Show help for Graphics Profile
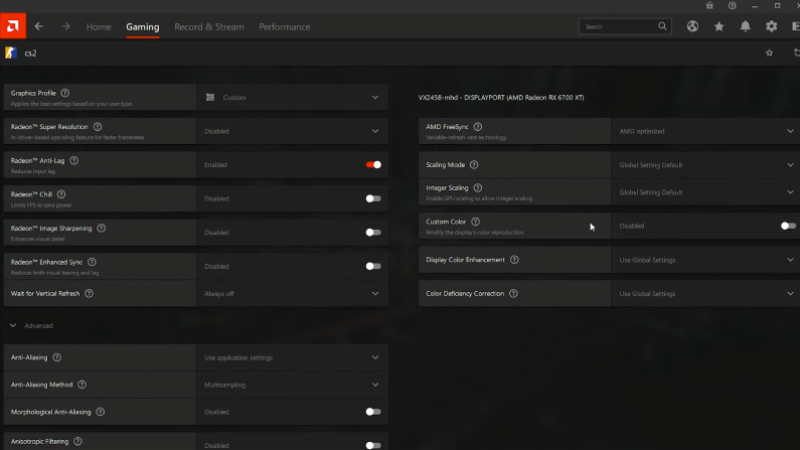800x450 pixels. pos(65,93)
